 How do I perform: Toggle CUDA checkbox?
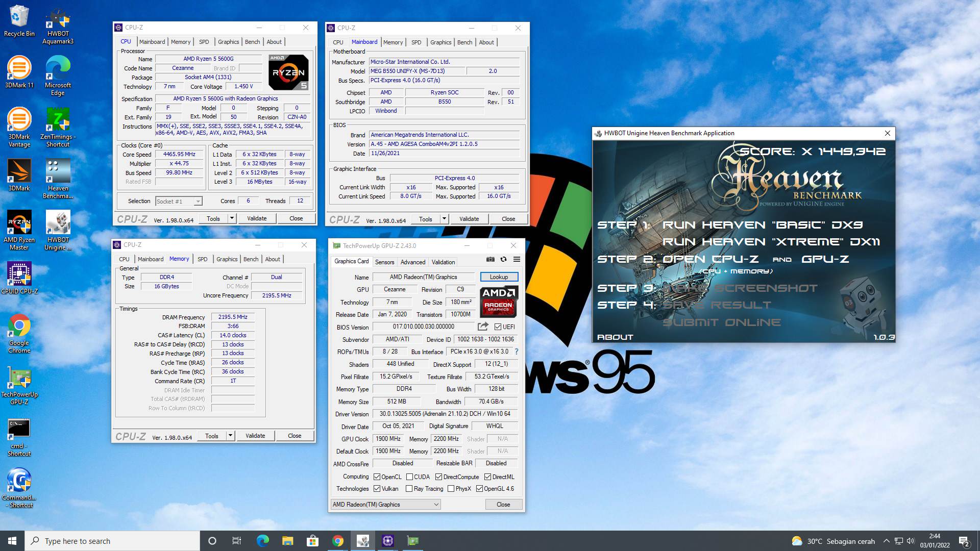tap(409, 477)
